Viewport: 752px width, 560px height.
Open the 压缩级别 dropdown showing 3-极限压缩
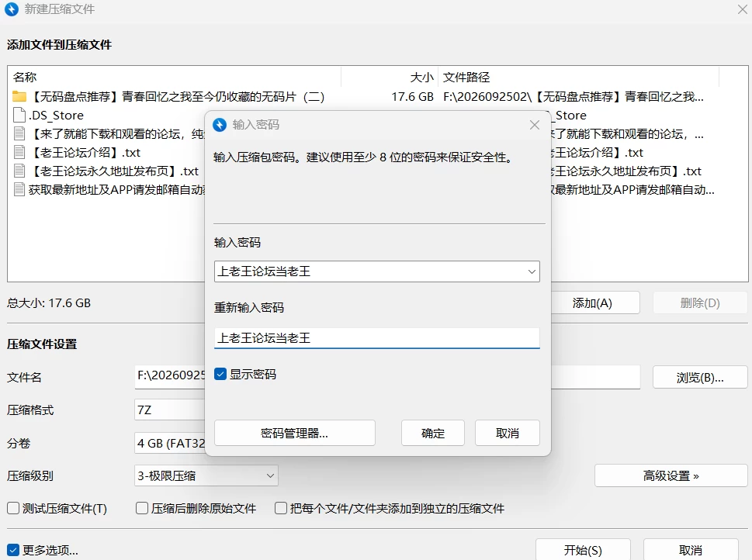206,475
